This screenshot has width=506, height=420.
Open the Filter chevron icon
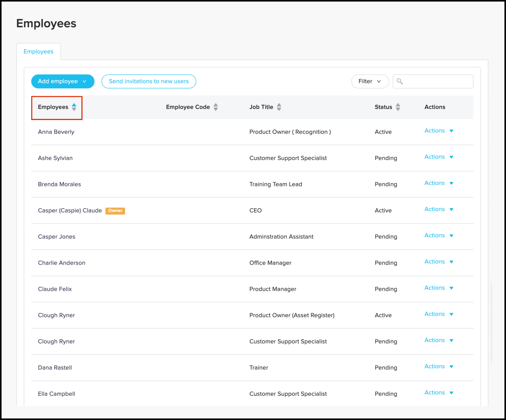(x=379, y=81)
